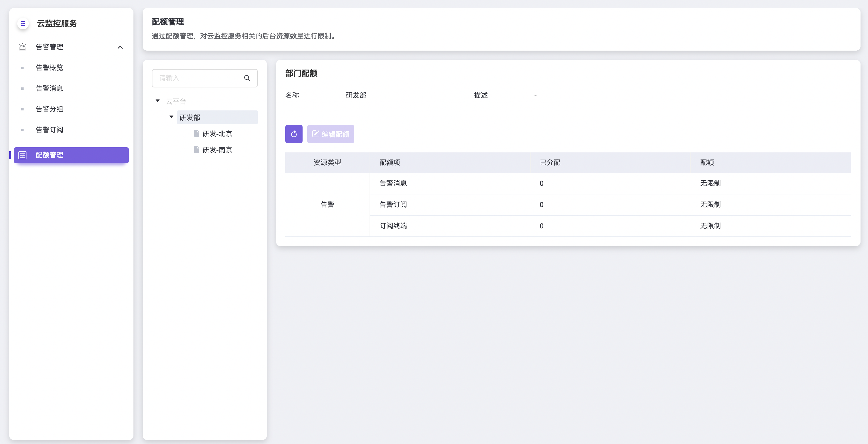Collapse the 研发部 tree node arrow

pos(171,117)
